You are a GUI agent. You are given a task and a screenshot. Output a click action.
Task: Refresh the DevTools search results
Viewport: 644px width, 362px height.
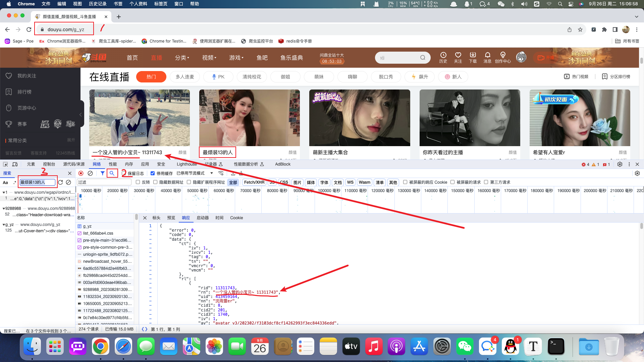click(x=60, y=182)
